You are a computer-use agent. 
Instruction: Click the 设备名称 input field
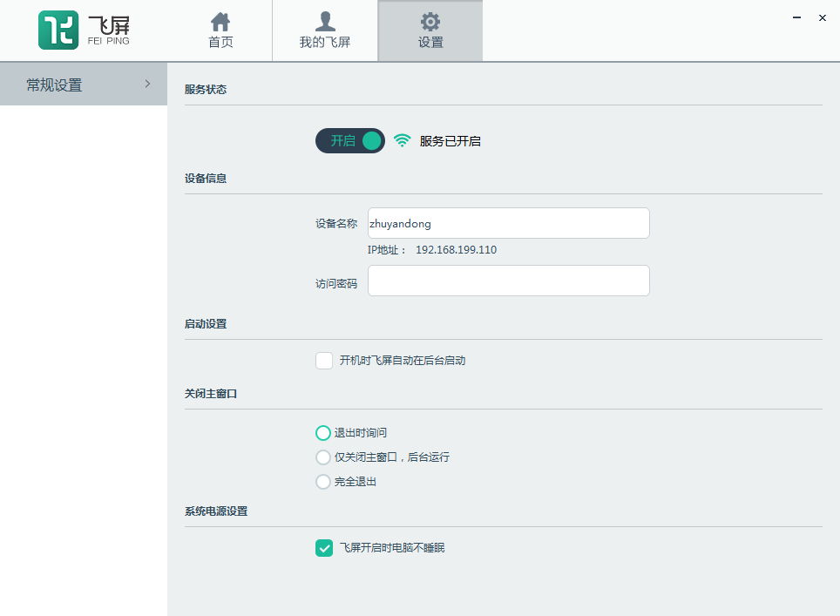pos(508,223)
